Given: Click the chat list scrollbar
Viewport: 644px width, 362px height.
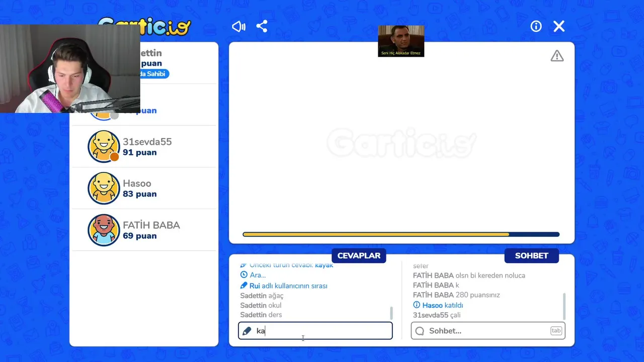Looking at the screenshot, I should pyautogui.click(x=564, y=306).
